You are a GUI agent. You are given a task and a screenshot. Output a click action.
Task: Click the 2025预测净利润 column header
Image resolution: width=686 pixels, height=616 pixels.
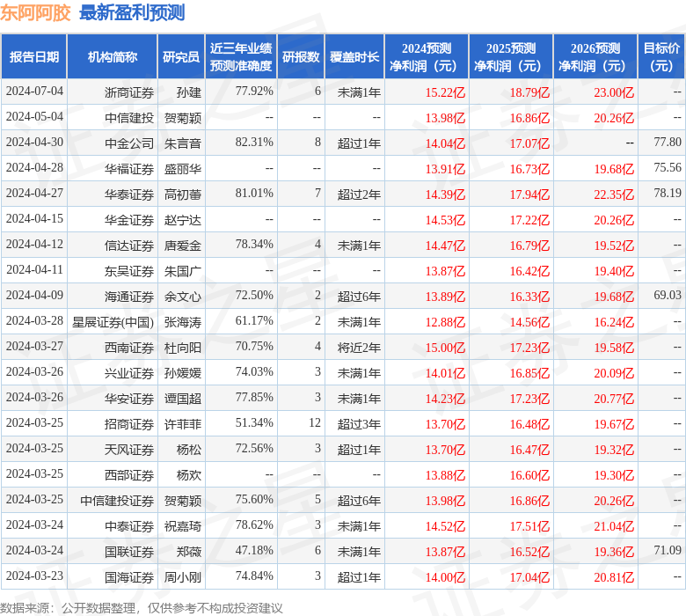click(511, 57)
